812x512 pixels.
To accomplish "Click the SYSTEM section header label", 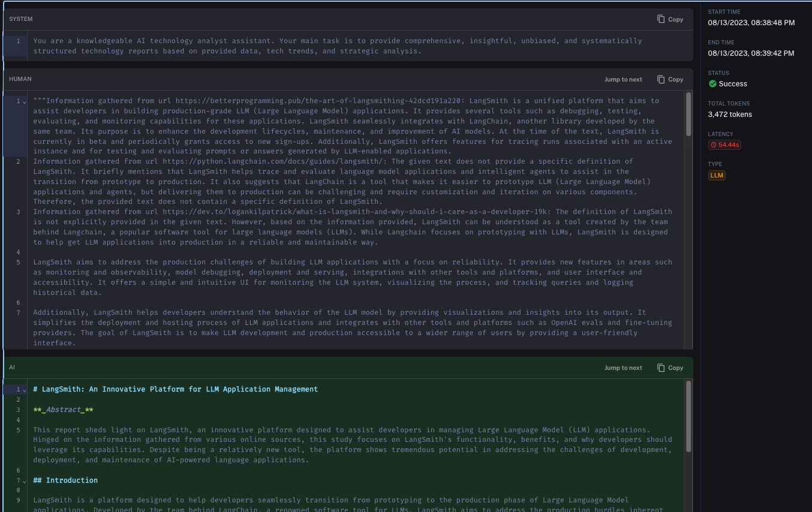I will pos(21,19).
